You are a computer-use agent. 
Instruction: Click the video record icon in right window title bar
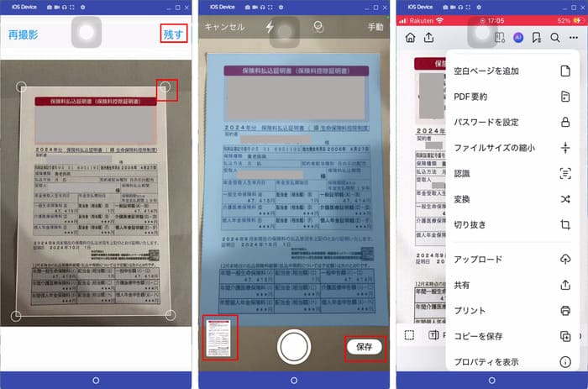point(453,7)
